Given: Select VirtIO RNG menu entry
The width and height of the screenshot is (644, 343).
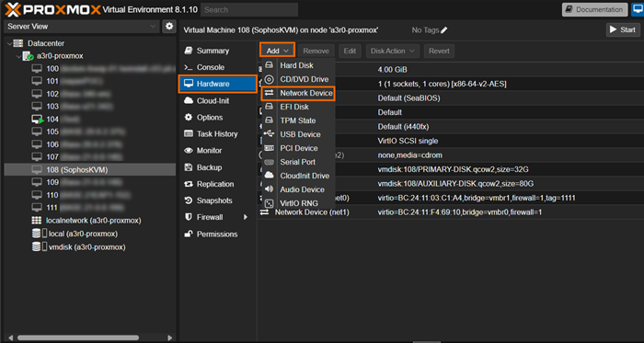Looking at the screenshot, I should click(298, 203).
